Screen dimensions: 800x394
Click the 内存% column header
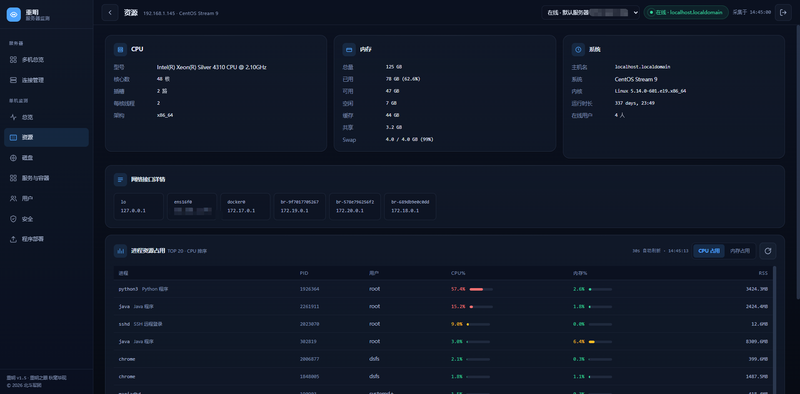580,273
